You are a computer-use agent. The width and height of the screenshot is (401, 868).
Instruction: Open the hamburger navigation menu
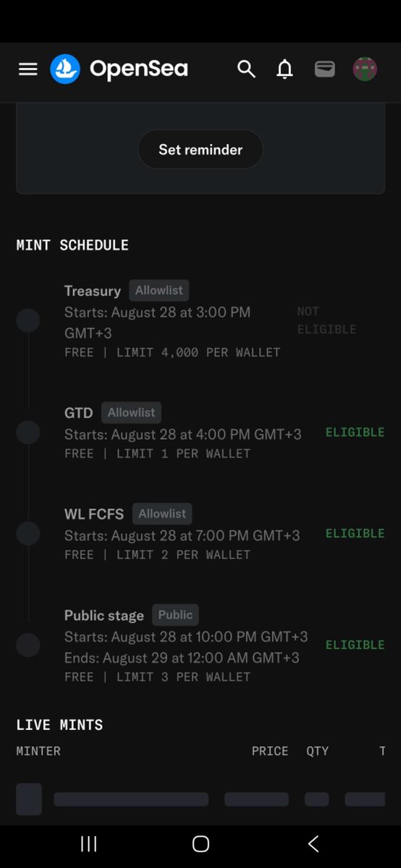[x=28, y=69]
